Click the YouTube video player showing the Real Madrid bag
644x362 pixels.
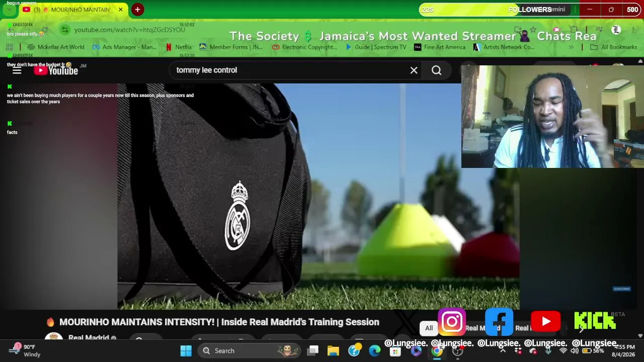(x=318, y=196)
